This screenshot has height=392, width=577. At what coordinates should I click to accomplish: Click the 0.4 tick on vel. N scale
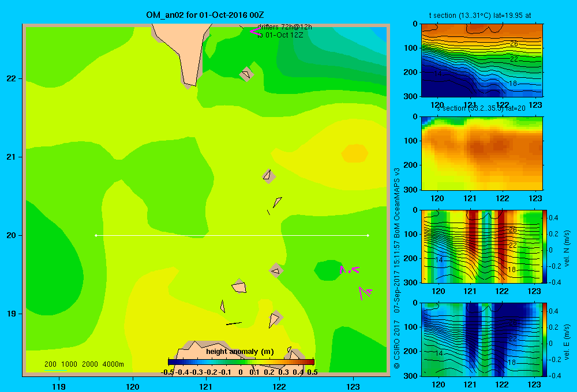[x=553, y=218]
